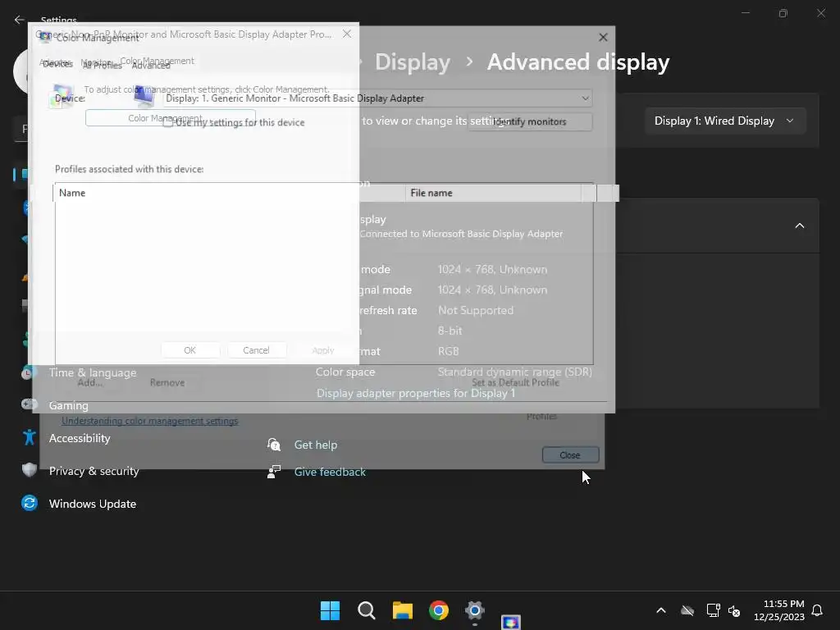This screenshot has height=630, width=840.
Task: Collapse the display information section chevron
Action: tap(799, 226)
